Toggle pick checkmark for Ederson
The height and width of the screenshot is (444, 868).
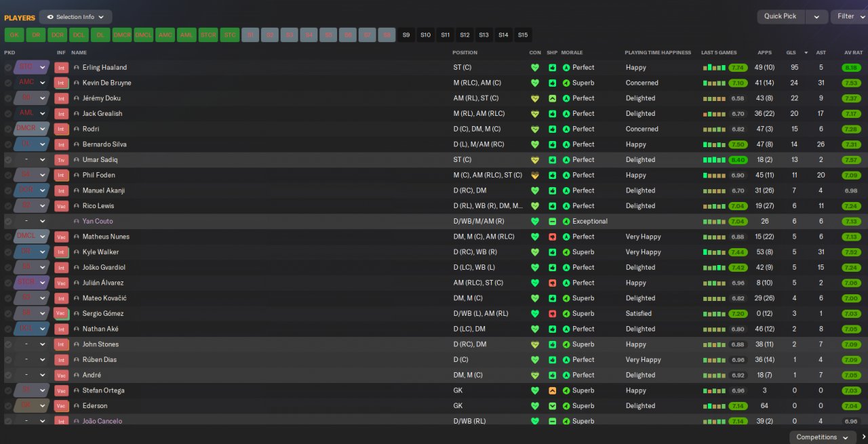coord(8,406)
